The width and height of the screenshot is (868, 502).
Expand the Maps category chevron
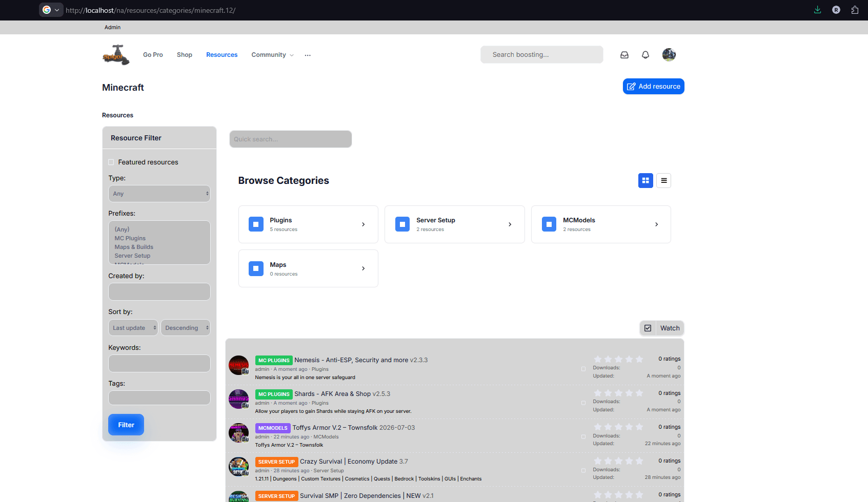click(x=364, y=268)
